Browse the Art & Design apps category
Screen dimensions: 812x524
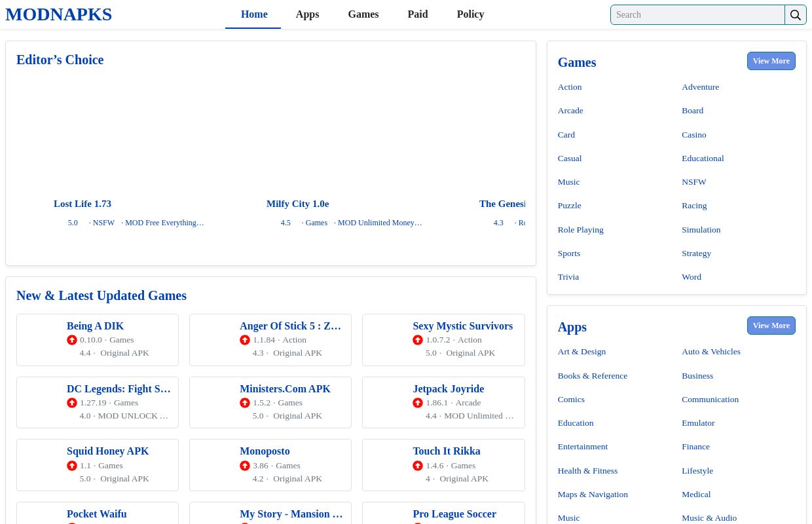581,352
